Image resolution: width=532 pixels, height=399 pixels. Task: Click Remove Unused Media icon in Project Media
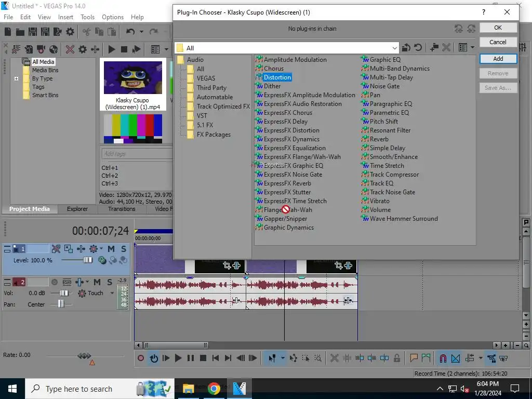[16, 49]
